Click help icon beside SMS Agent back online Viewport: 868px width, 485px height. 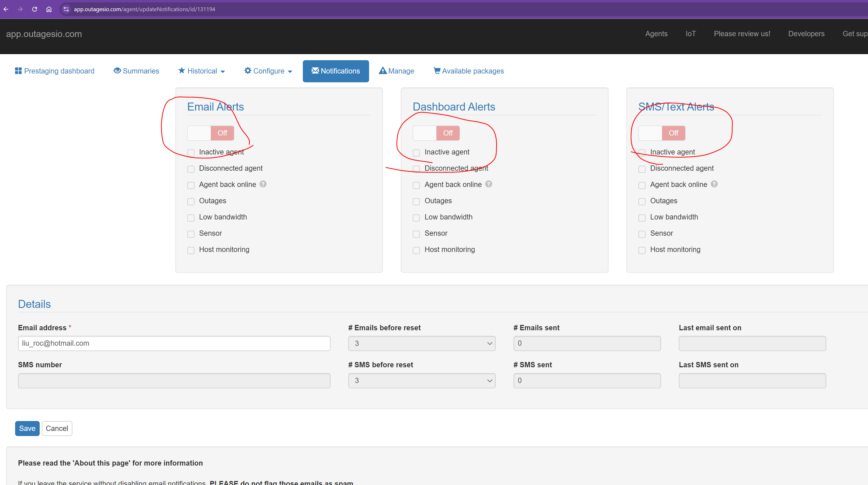click(714, 184)
